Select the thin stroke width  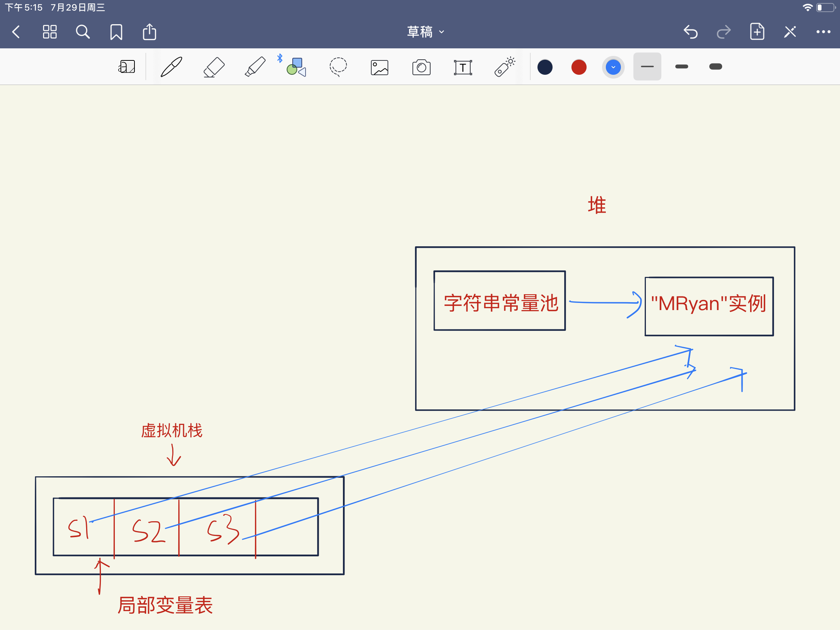647,66
